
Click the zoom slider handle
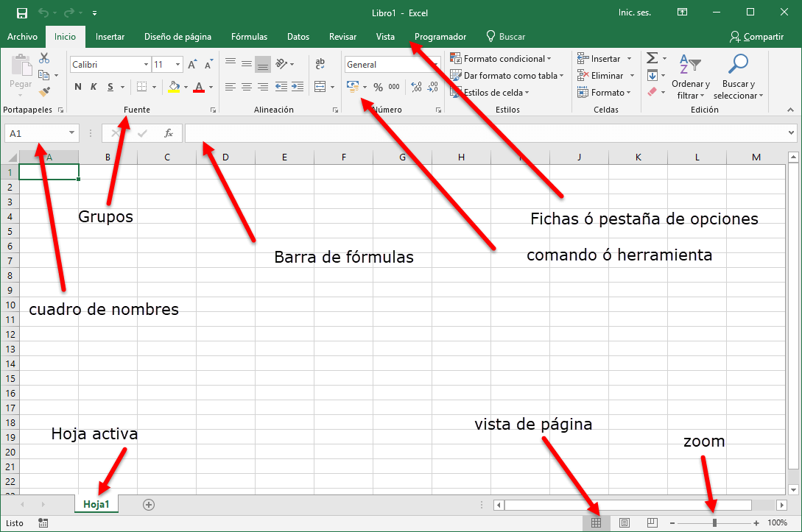tap(714, 522)
